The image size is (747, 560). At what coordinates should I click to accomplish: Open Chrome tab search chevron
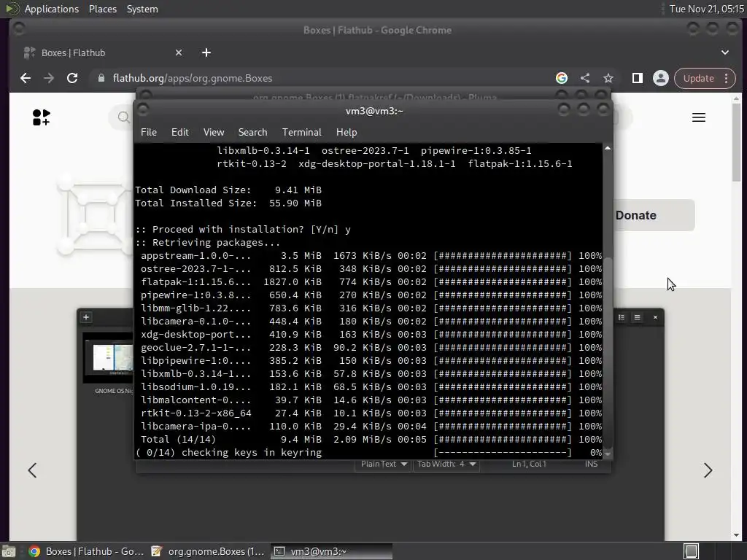point(724,52)
